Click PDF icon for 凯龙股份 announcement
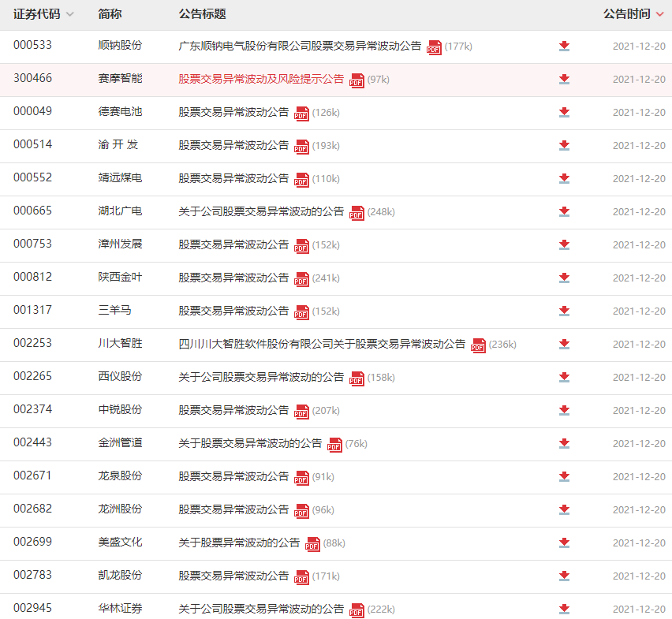This screenshot has width=672, height=619. [x=301, y=577]
